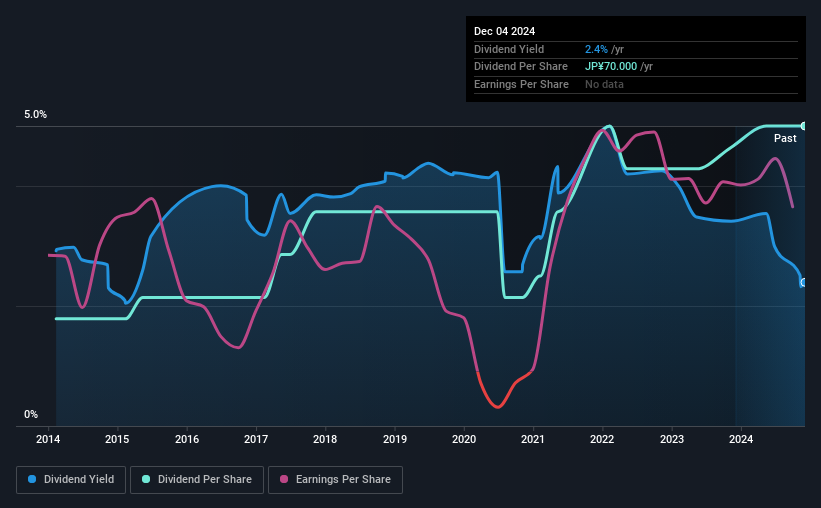The width and height of the screenshot is (821, 508).
Task: Click the No data earnings value
Action: [604, 84]
